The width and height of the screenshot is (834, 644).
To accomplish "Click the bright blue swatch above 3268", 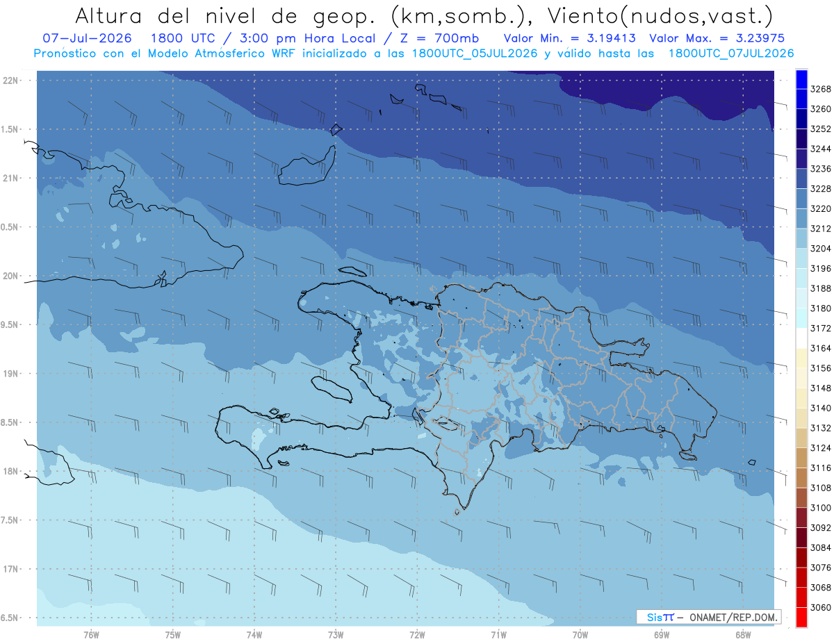I will 801,79.
